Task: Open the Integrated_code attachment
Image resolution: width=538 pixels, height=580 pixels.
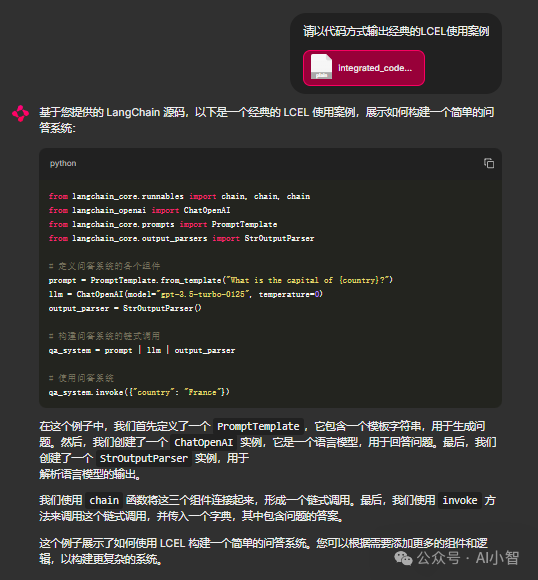Action: pos(364,68)
